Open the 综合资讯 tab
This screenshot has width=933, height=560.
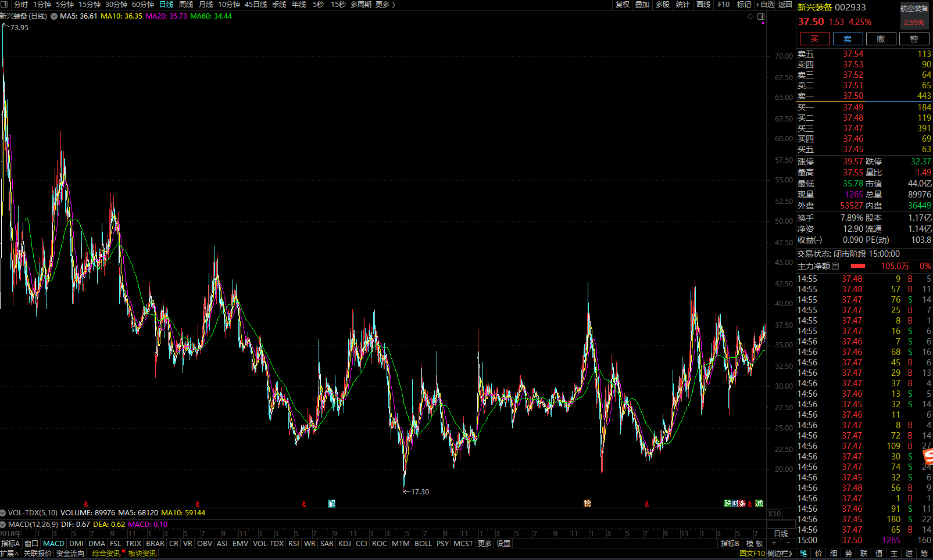point(106,554)
